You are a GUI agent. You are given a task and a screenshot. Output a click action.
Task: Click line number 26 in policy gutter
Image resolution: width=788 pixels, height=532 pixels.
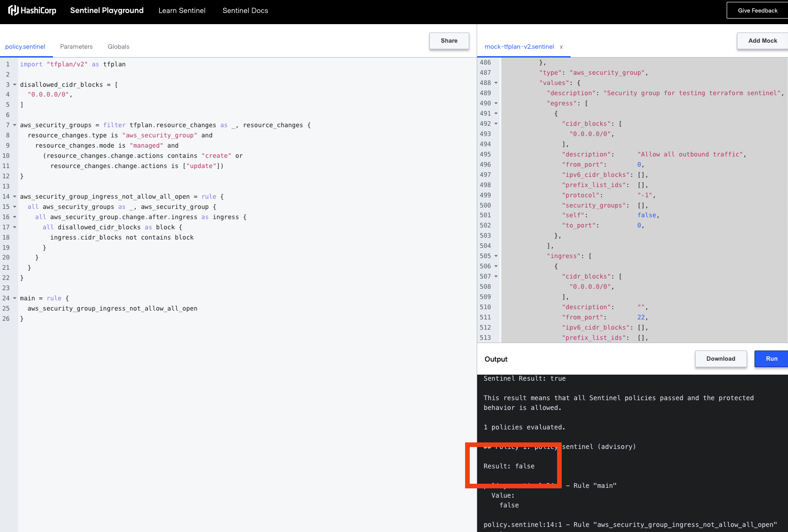6,318
